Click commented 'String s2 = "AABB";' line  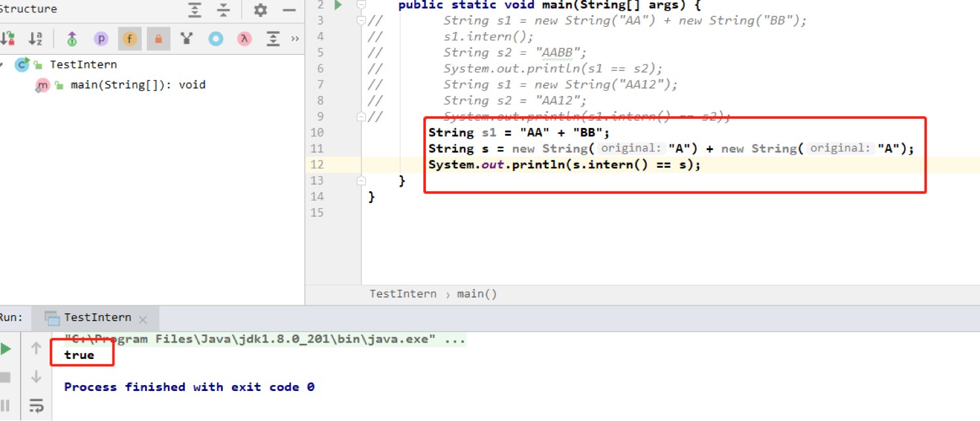515,53
